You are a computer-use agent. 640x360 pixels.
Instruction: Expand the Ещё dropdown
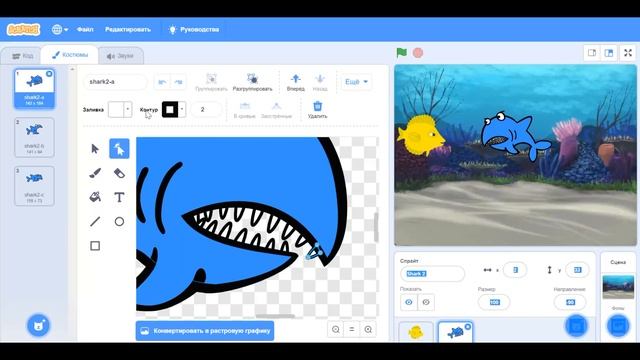coord(356,82)
